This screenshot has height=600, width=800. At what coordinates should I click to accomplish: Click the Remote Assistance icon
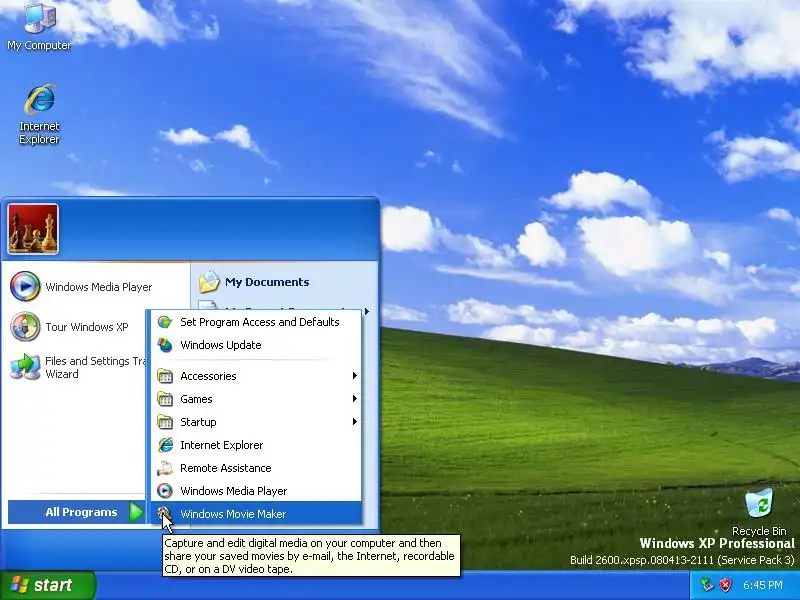[x=165, y=468]
